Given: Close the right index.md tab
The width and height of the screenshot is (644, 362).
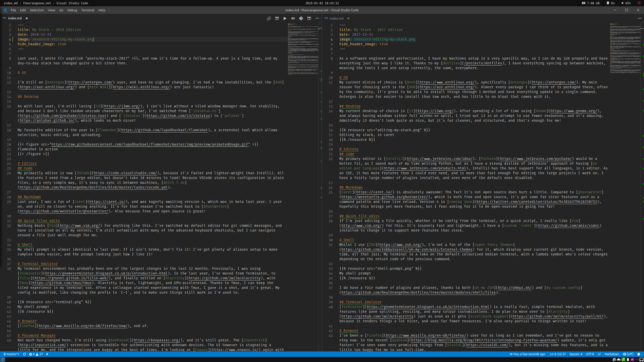Looking at the screenshot, I should (348, 18).
